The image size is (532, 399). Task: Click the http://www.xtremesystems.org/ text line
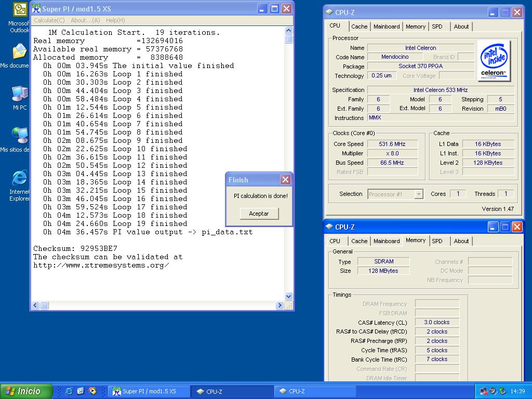click(x=101, y=265)
